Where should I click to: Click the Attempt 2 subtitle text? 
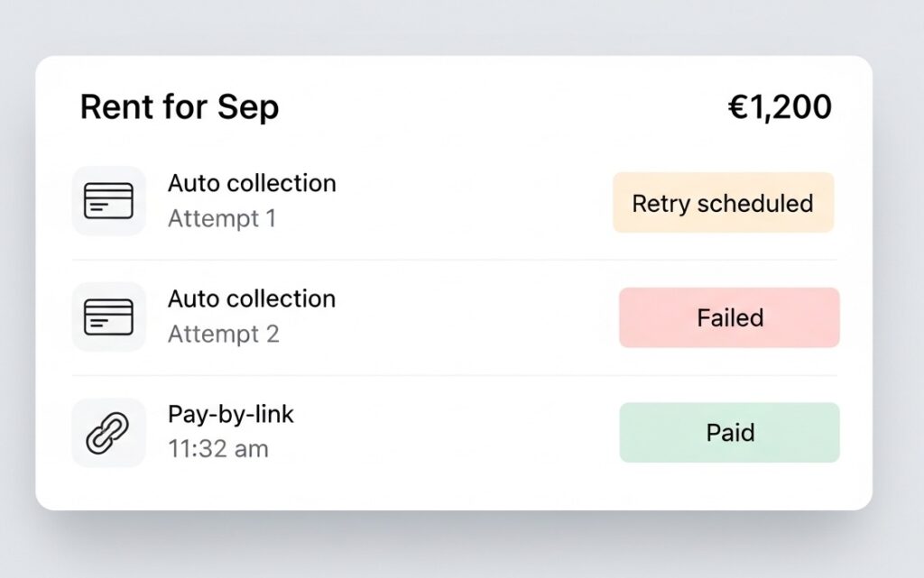[x=224, y=334]
